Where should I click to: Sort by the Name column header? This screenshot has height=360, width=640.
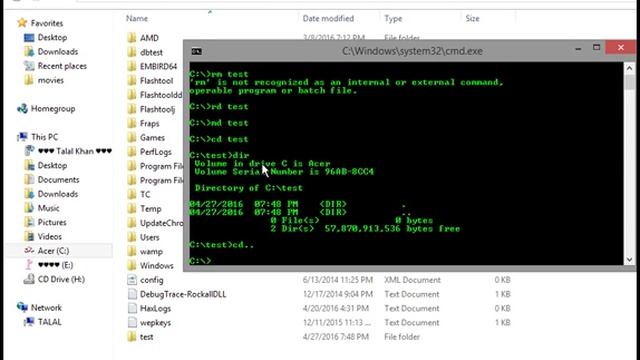click(137, 18)
